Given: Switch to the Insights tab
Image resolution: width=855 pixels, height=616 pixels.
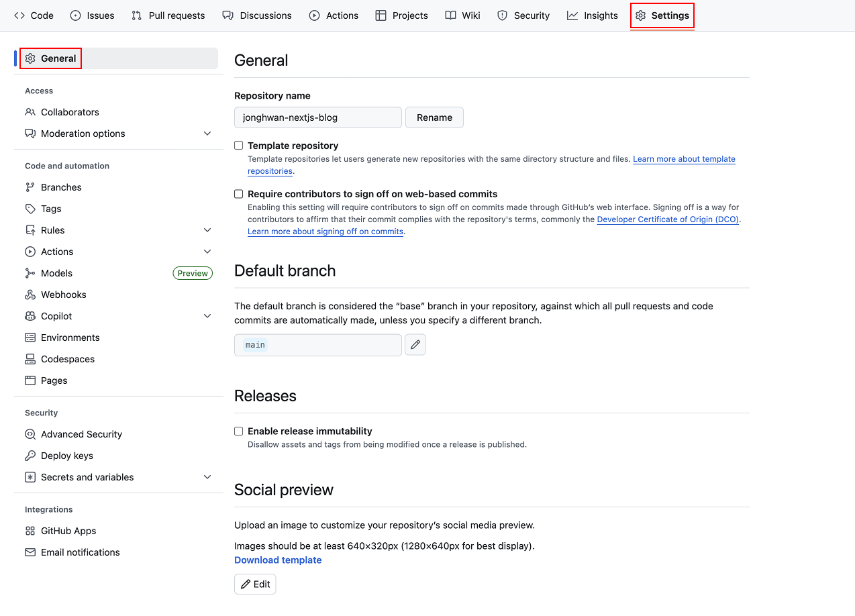Looking at the screenshot, I should (593, 15).
